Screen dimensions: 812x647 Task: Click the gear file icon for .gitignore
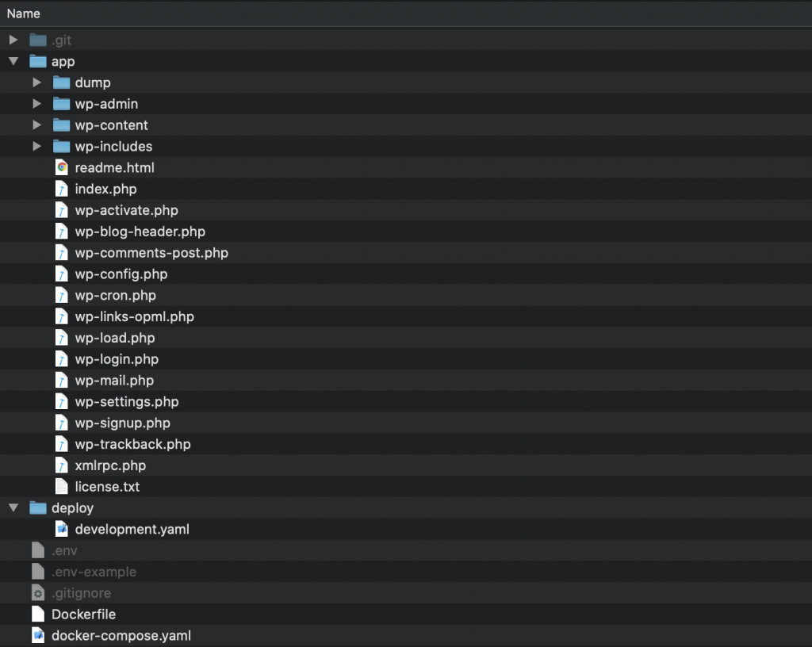tap(38, 593)
